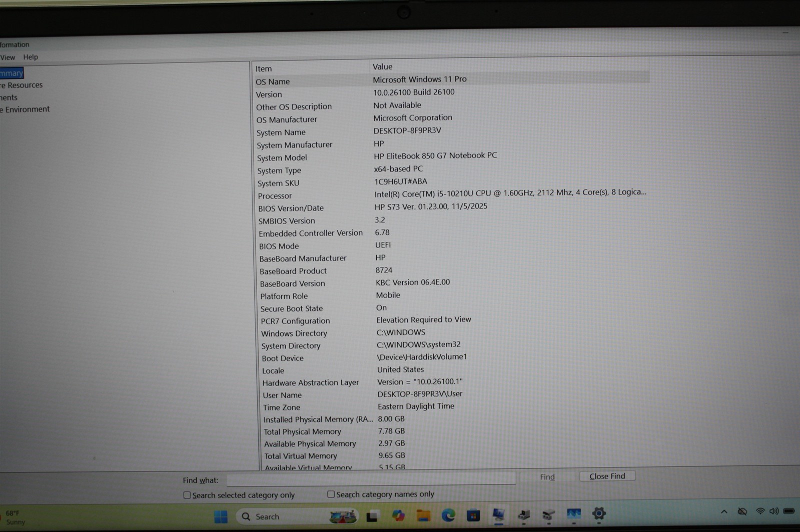
Task: Click HP EliteBook 850 G7 Notebook PC value
Action: [x=435, y=155]
